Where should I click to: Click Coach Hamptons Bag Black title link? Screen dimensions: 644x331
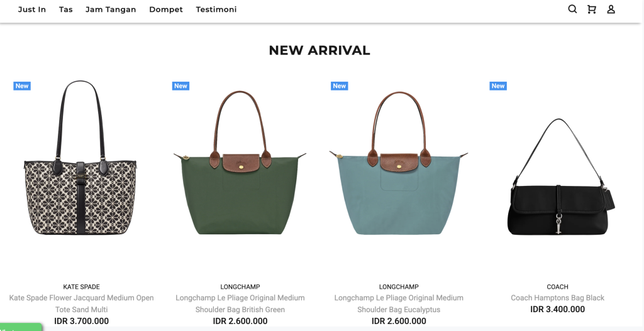(x=557, y=298)
